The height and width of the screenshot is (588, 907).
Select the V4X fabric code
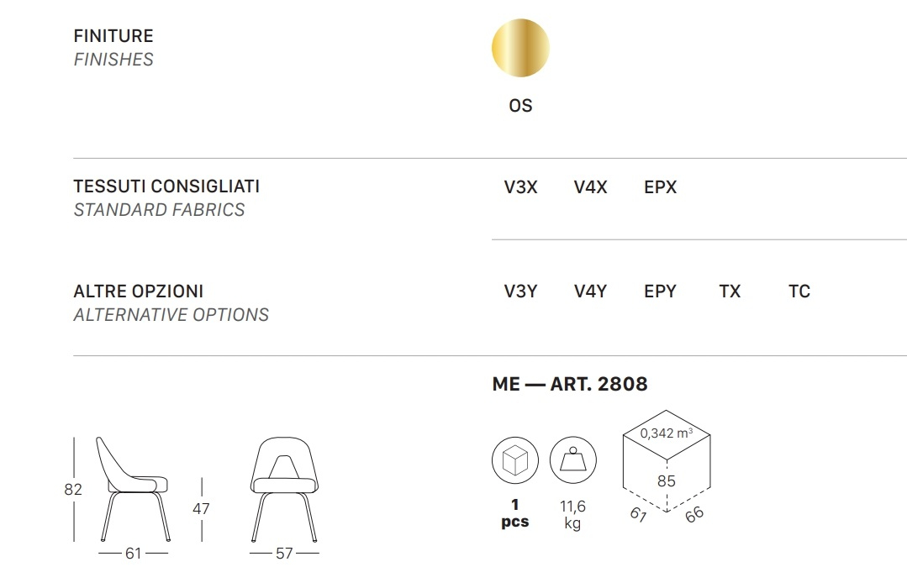tap(591, 186)
